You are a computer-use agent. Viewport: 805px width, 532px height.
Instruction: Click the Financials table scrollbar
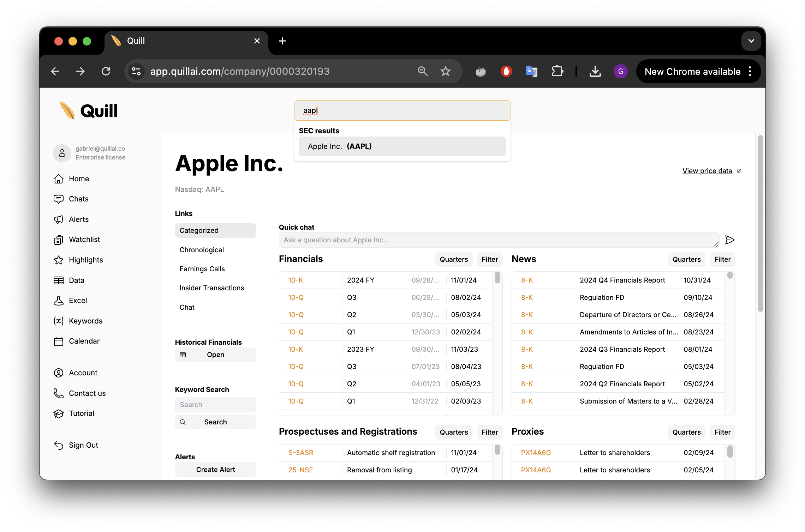[x=497, y=277]
